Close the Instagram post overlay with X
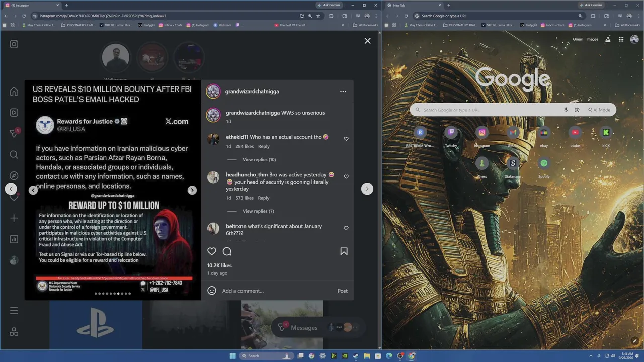The height and width of the screenshot is (362, 644). [368, 41]
